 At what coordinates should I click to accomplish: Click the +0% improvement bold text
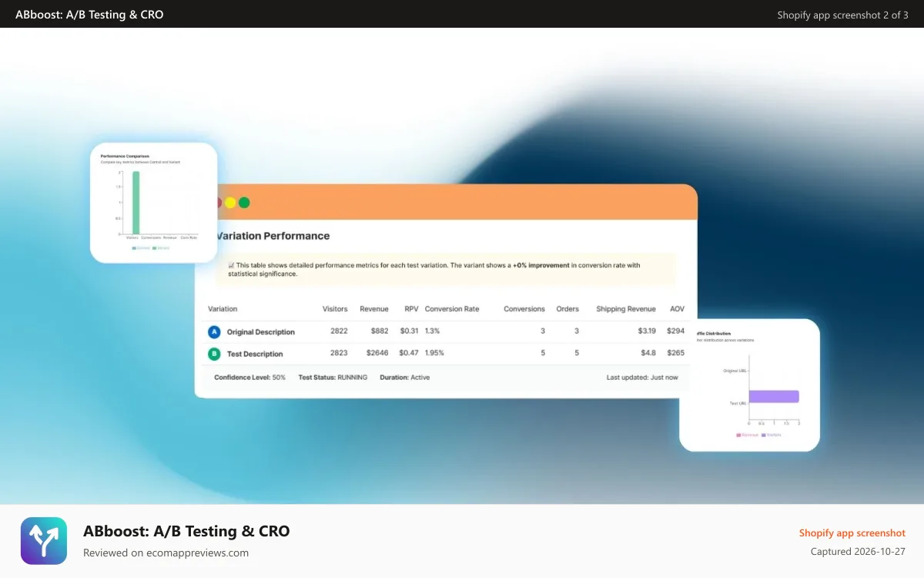(541, 265)
